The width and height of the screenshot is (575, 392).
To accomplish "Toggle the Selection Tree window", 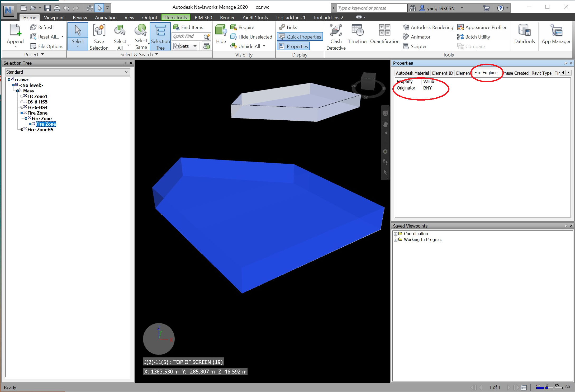I will [160, 36].
